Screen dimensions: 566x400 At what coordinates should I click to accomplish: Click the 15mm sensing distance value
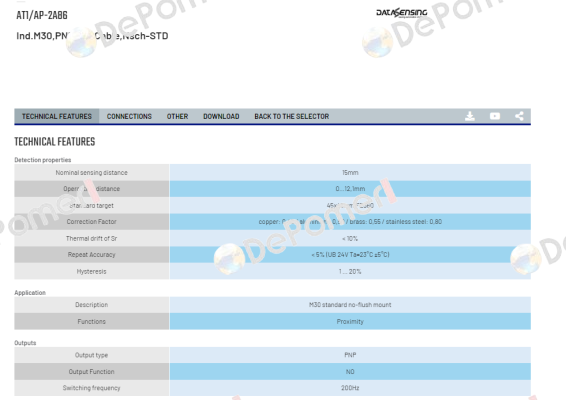(x=350, y=173)
